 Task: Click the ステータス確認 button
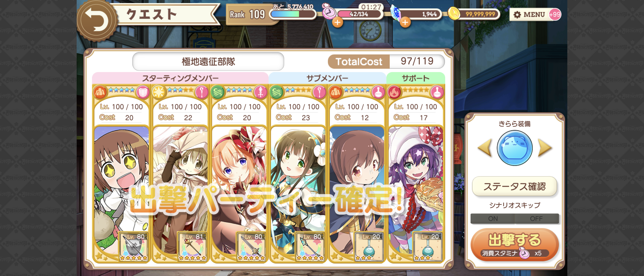point(514,186)
